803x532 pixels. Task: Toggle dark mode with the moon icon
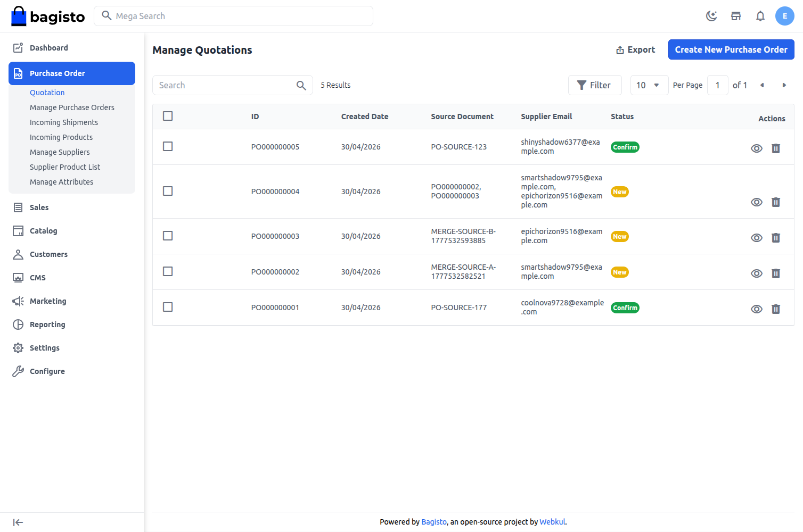[711, 16]
